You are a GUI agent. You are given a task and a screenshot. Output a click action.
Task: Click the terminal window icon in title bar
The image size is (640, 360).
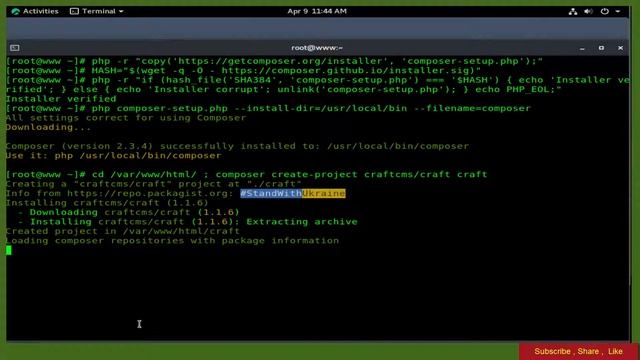[x=15, y=48]
